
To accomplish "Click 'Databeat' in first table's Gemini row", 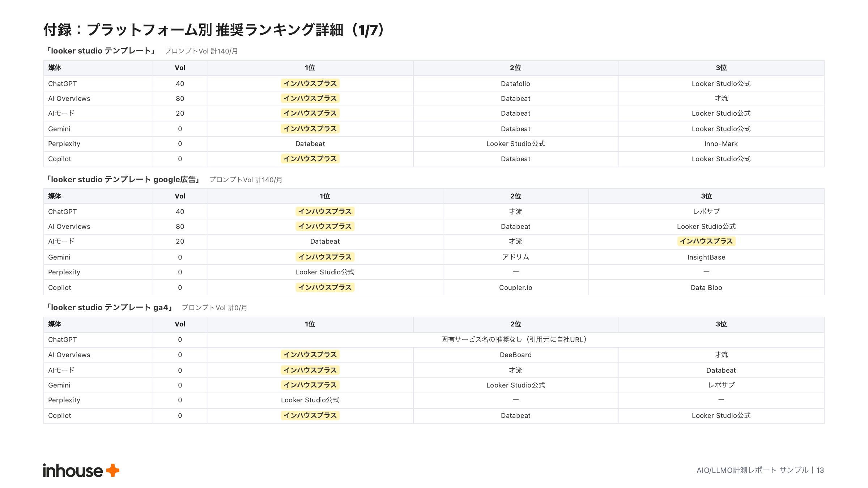I will (515, 129).
